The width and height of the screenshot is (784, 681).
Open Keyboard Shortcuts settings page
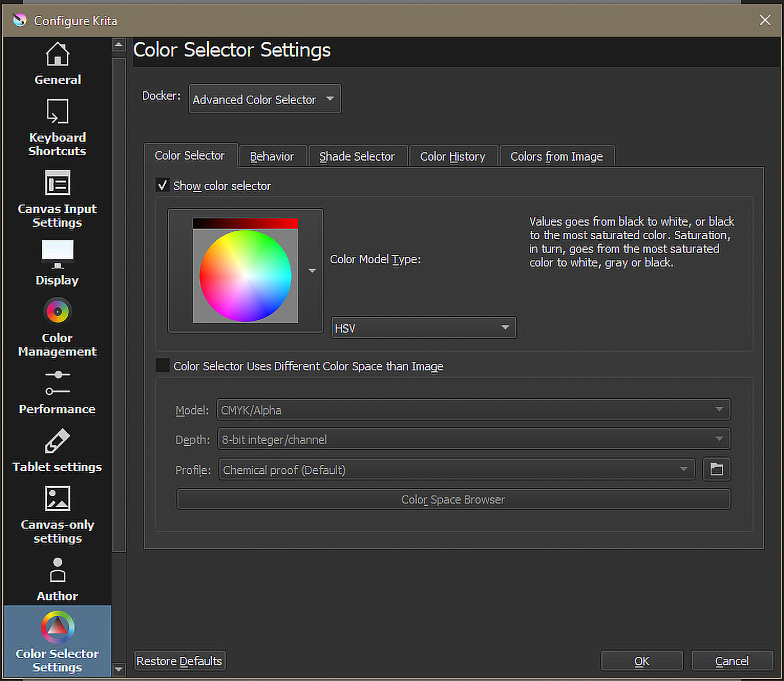tap(58, 128)
